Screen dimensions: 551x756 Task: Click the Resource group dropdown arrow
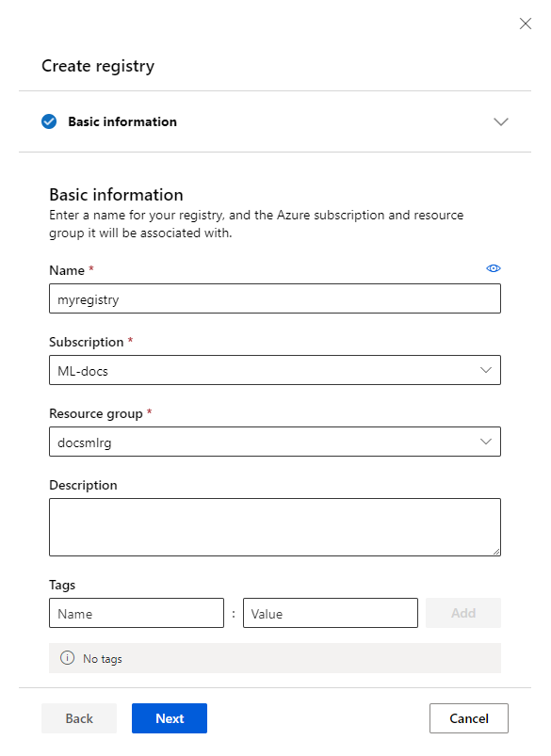pos(485,442)
